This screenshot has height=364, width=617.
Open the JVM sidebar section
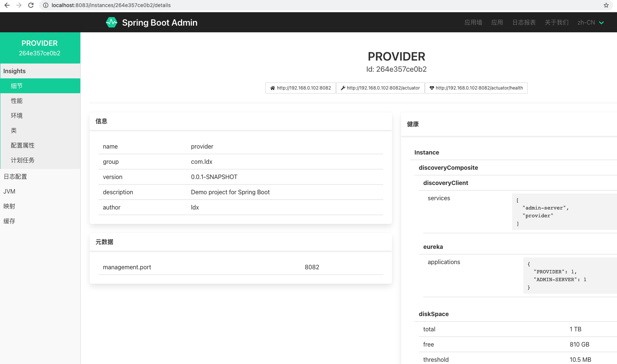[40, 191]
